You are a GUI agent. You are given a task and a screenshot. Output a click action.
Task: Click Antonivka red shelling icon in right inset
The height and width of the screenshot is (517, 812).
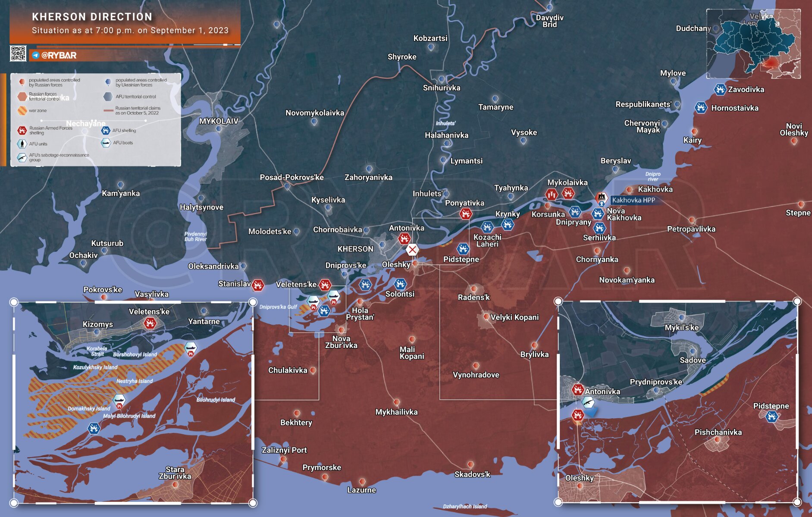[x=578, y=390]
